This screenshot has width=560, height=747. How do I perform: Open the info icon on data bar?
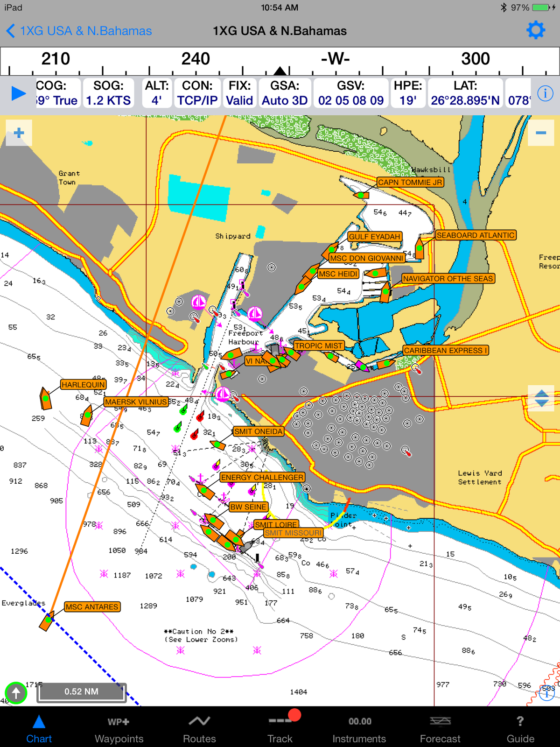pos(545,93)
